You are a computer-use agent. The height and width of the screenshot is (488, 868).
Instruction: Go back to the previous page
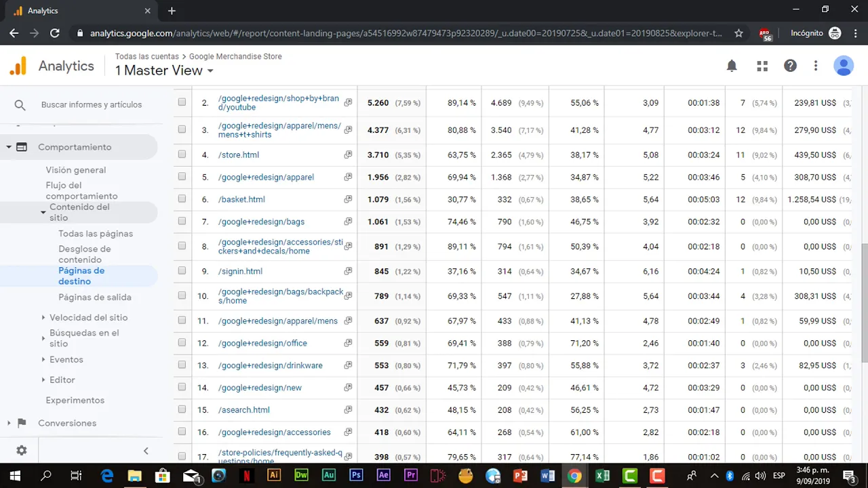pos(14,33)
